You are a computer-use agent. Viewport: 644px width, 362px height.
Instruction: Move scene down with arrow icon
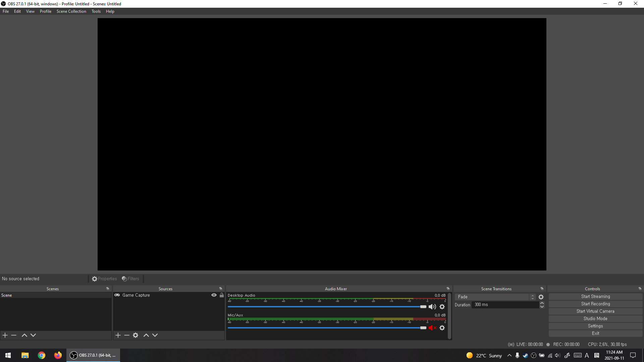pyautogui.click(x=33, y=335)
